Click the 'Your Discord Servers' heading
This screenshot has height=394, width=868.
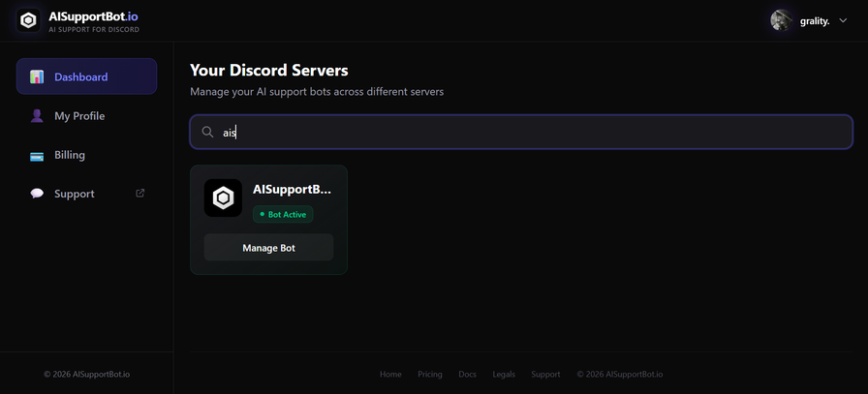coord(269,71)
